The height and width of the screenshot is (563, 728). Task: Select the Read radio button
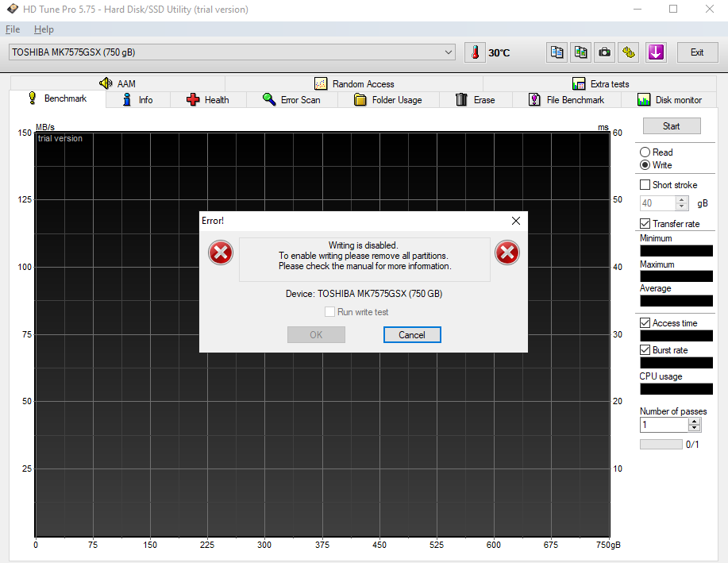click(645, 152)
